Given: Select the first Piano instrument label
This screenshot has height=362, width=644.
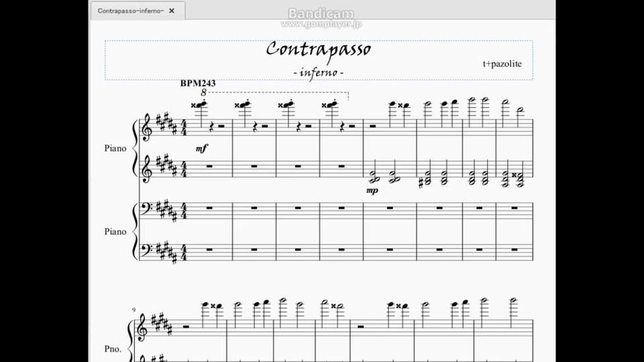Looking at the screenshot, I should pyautogui.click(x=115, y=148).
